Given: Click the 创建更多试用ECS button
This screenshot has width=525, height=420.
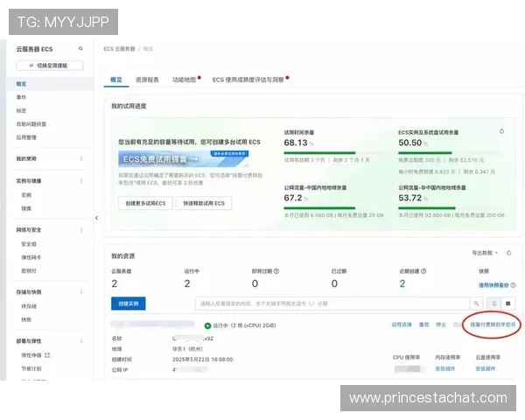Looking at the screenshot, I should tap(145, 203).
